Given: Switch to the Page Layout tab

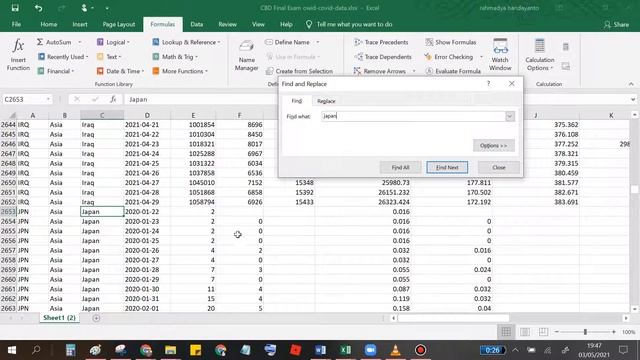Looking at the screenshot, I should tap(119, 24).
